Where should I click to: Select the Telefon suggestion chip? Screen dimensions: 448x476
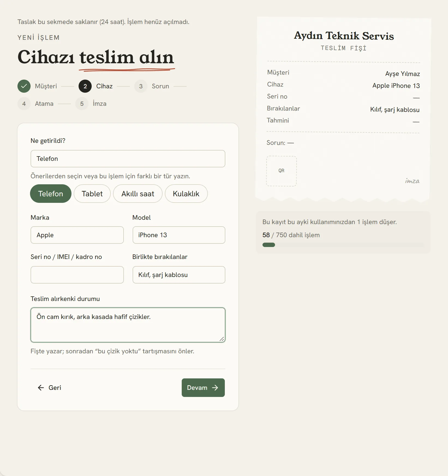tap(51, 194)
